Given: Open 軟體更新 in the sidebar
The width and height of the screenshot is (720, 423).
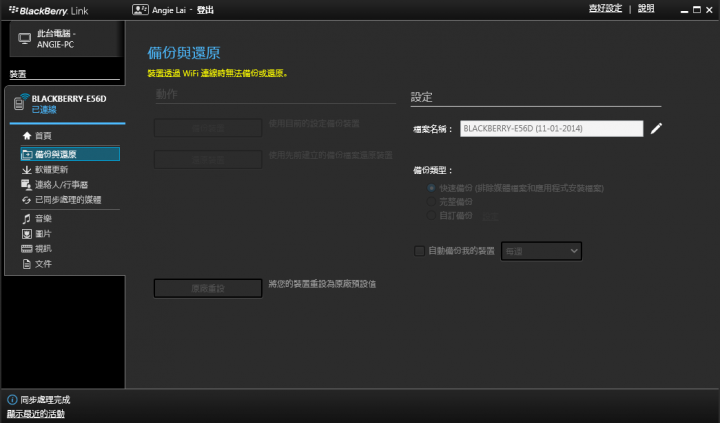Looking at the screenshot, I should click(51, 169).
